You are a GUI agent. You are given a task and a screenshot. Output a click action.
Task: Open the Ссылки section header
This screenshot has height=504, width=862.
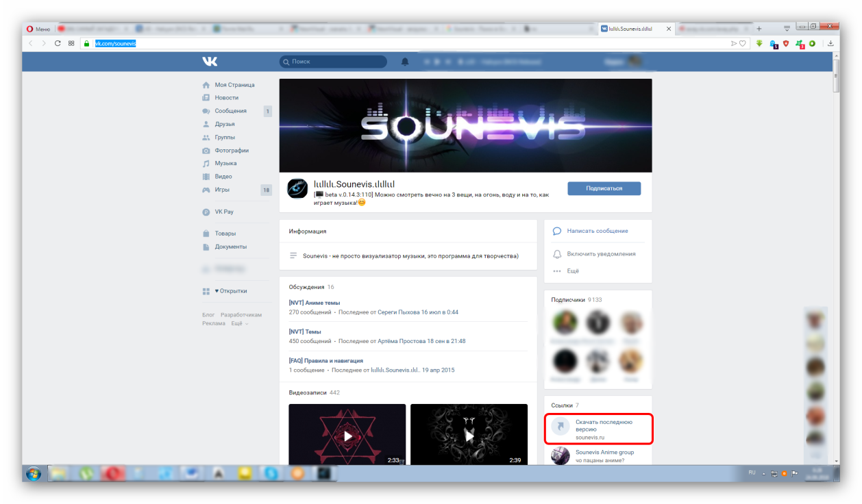pos(562,405)
